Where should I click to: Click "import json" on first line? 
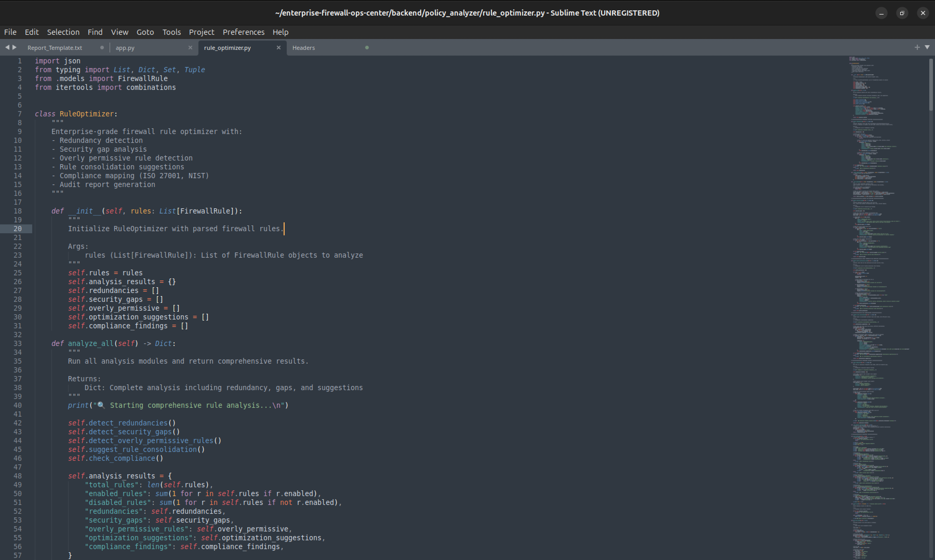point(58,61)
